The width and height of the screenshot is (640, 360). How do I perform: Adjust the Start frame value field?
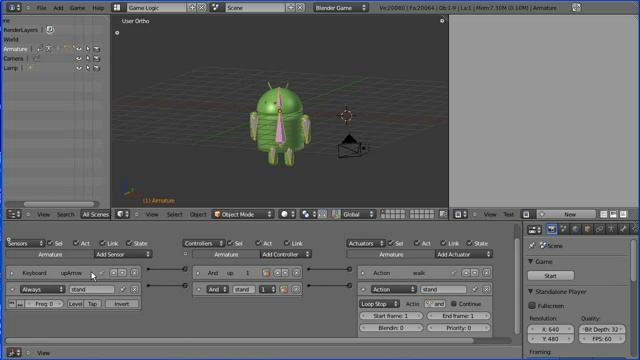(391, 316)
